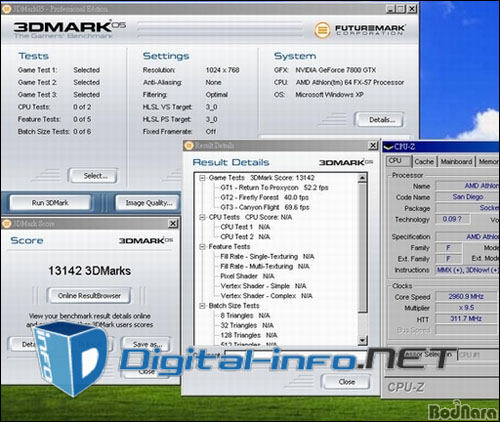Image resolution: width=500 pixels, height=422 pixels.
Task: Select CPU Test 2 row
Action: tap(245, 237)
